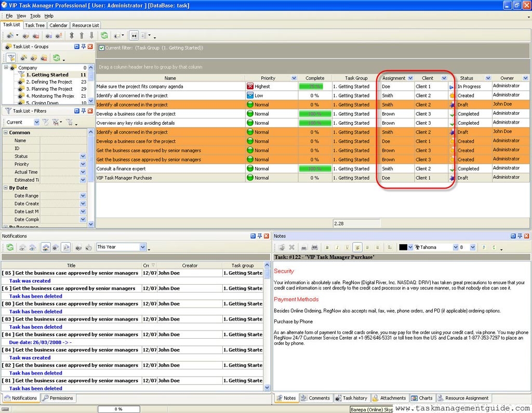532x413 pixels.
Task: Toggle left alignment in Notes toolbar
Action: (x=357, y=247)
